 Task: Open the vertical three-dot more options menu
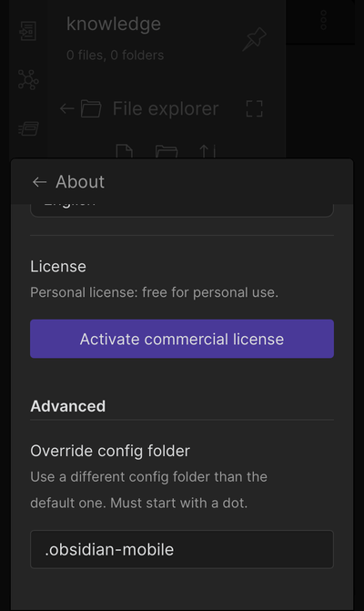click(323, 20)
